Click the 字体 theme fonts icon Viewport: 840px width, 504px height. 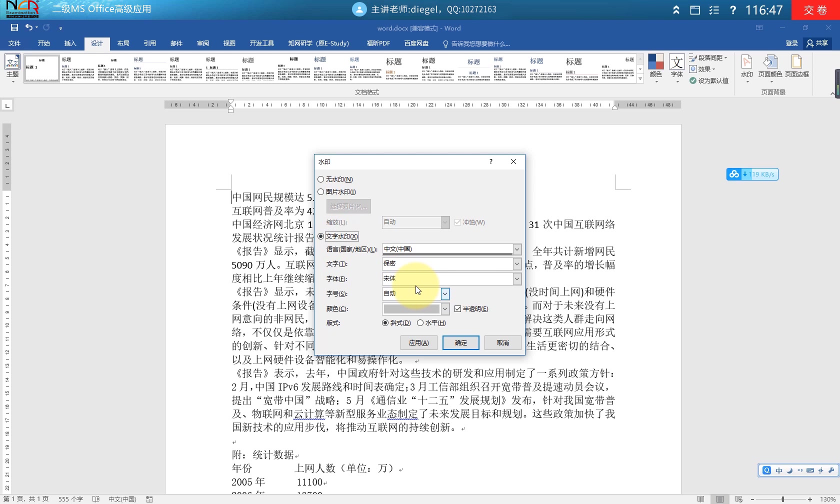(x=676, y=65)
